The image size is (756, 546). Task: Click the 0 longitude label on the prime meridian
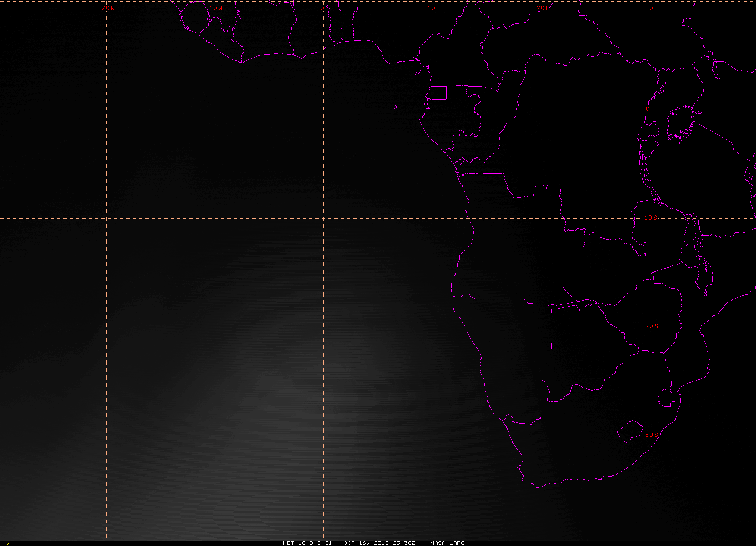323,8
